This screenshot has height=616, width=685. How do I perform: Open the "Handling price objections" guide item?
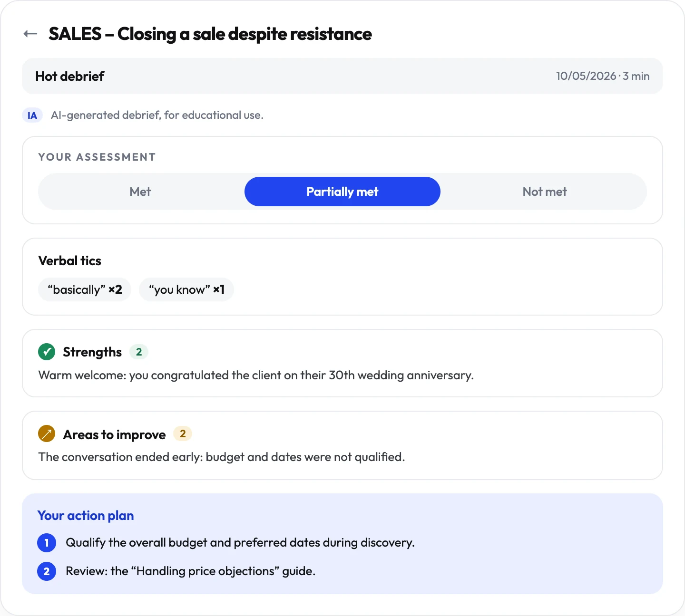(x=190, y=571)
